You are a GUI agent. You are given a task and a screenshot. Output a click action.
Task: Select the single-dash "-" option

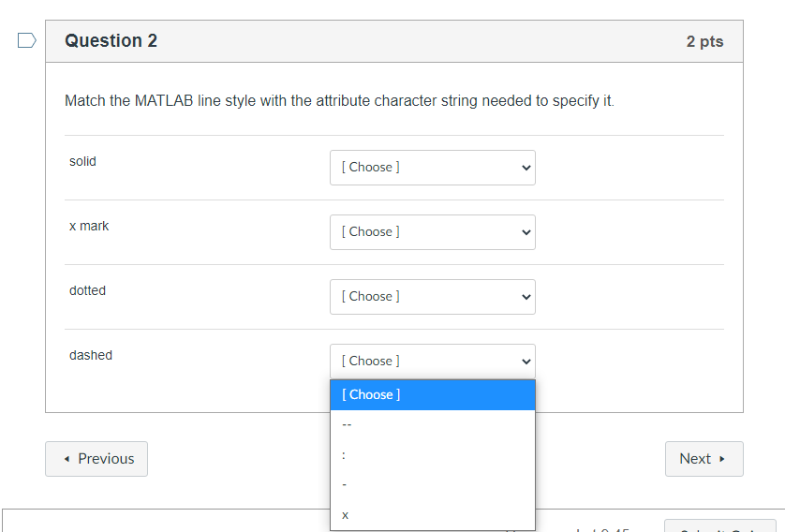432,485
